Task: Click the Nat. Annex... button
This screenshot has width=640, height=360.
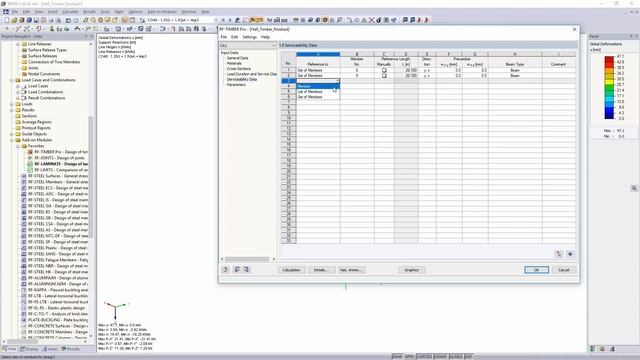Action: click(351, 270)
